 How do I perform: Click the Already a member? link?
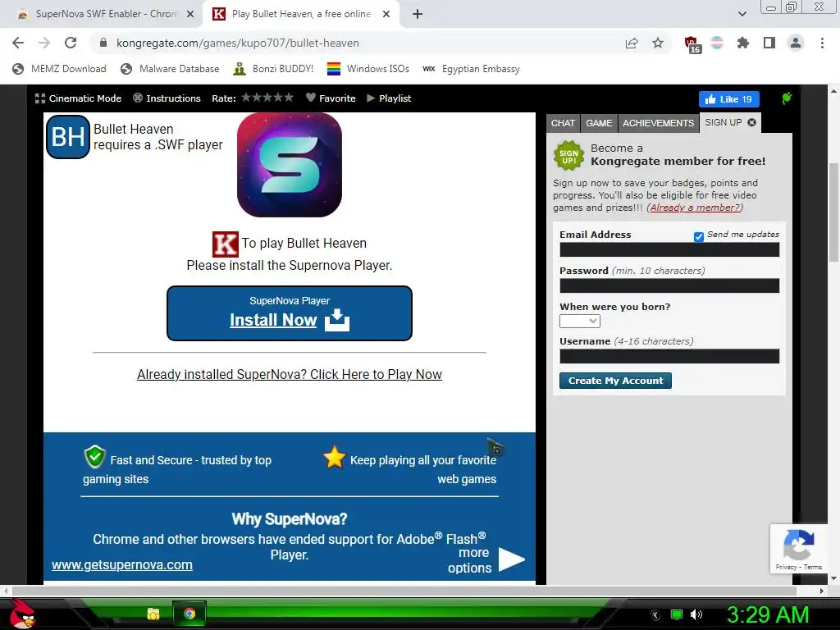click(x=695, y=208)
